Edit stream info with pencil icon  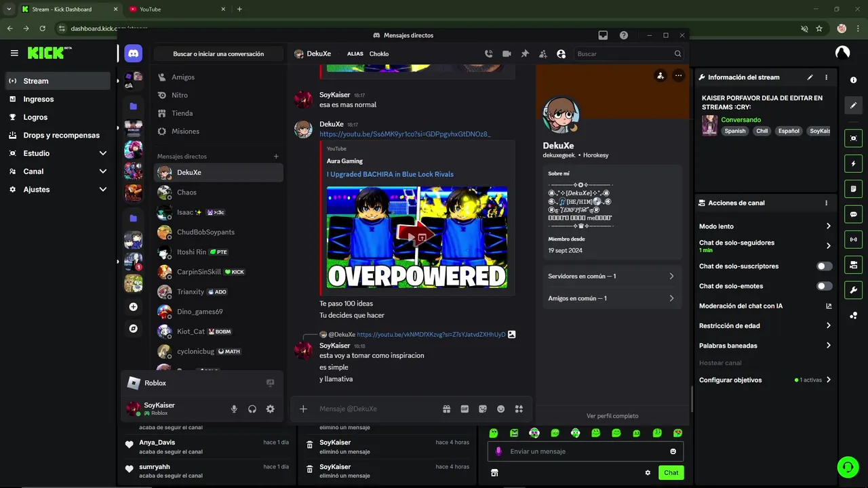click(810, 77)
